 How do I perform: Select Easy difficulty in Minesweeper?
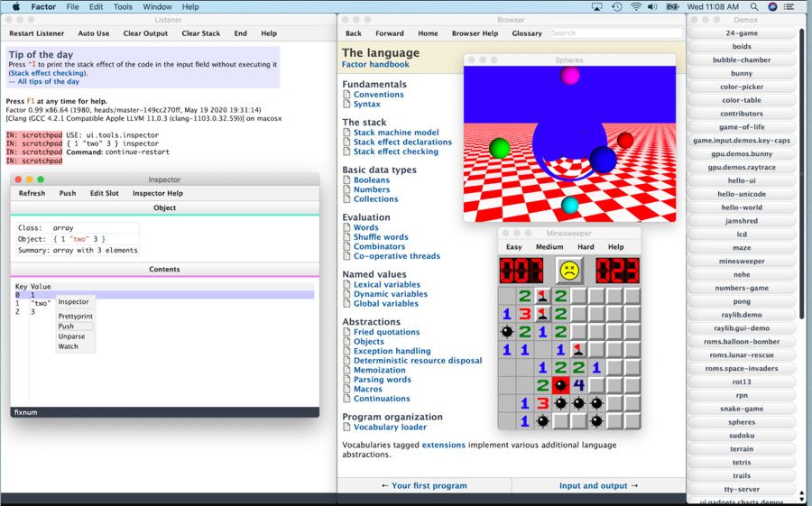pos(513,247)
